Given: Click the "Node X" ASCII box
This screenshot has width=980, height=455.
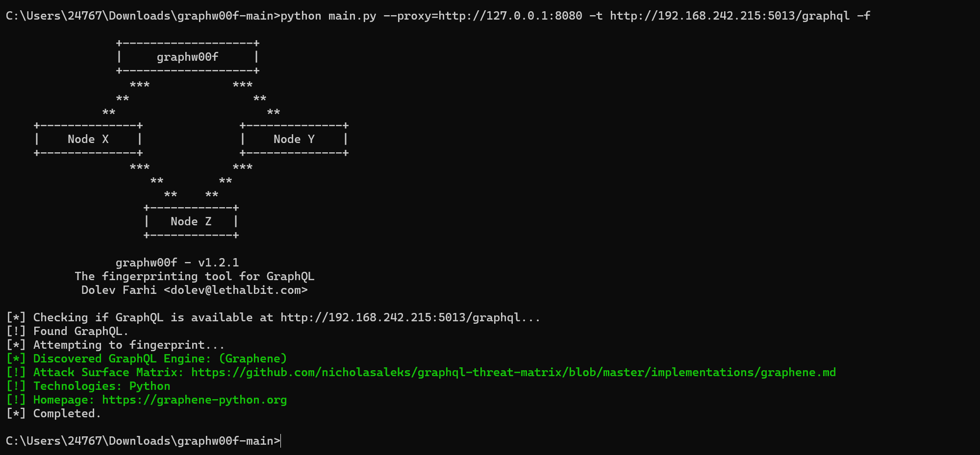Looking at the screenshot, I should (88, 139).
